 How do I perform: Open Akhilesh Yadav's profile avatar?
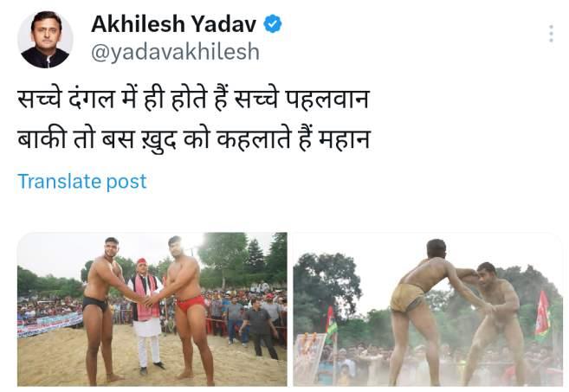tap(45, 40)
